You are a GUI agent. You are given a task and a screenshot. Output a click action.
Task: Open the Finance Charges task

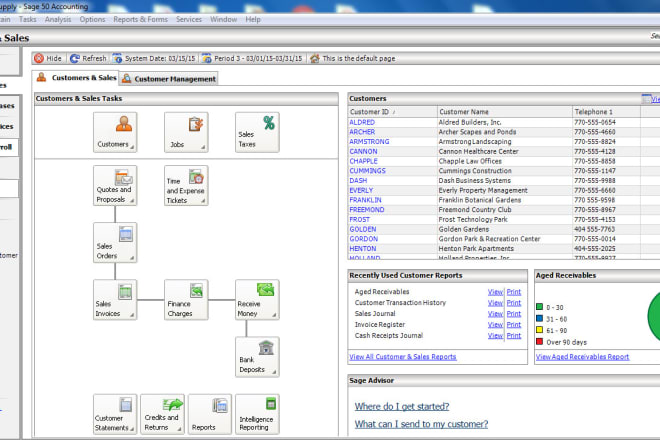(186, 300)
